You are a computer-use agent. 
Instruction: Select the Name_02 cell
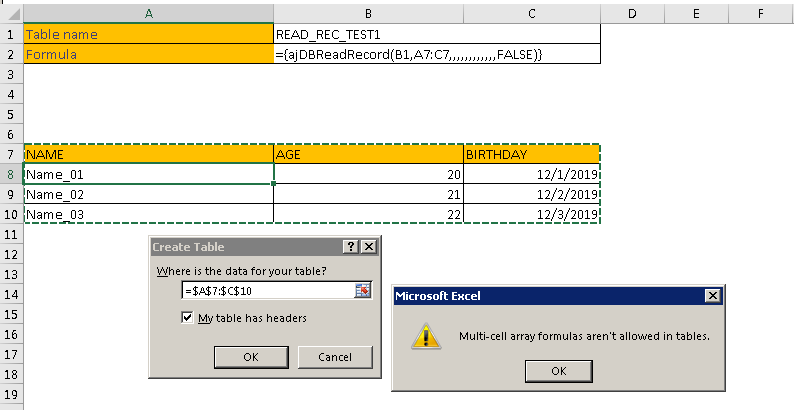point(148,194)
